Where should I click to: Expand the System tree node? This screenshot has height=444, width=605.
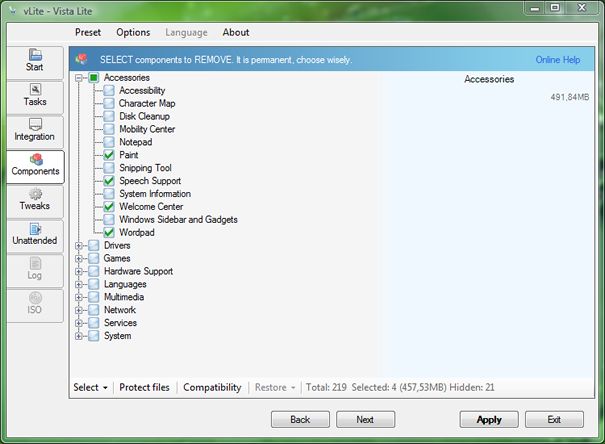point(79,336)
